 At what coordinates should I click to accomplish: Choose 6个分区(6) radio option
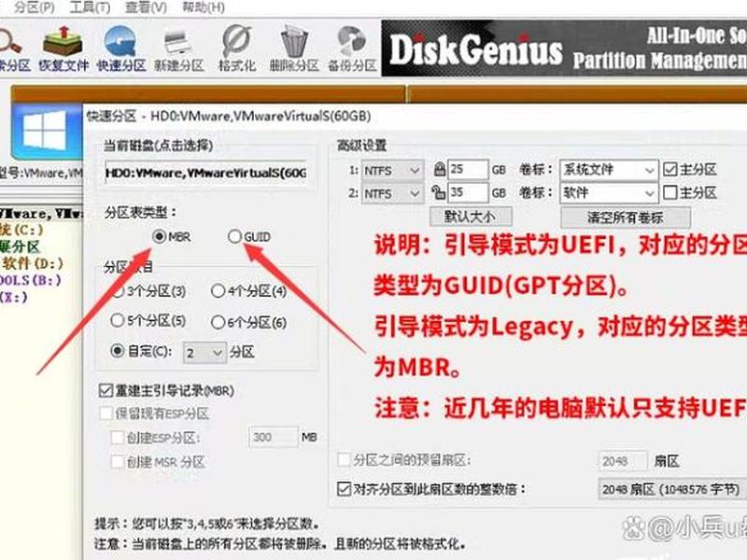click(218, 322)
